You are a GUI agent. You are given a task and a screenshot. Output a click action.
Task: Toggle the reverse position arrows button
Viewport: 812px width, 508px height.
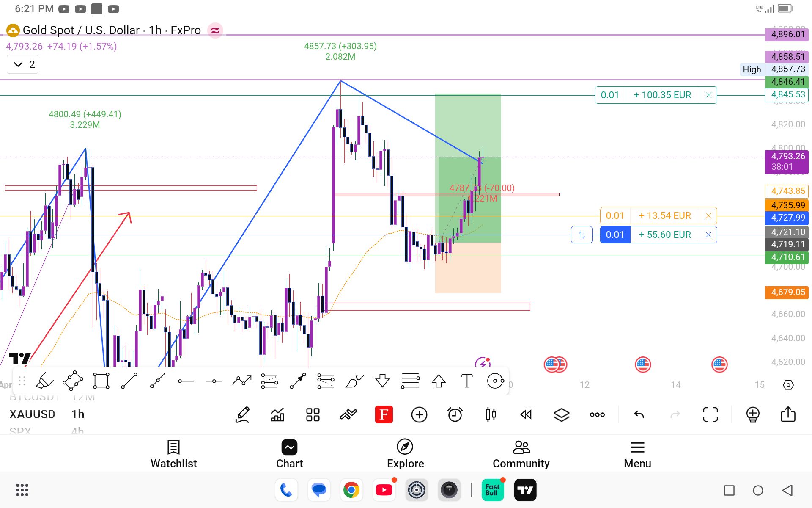point(582,235)
